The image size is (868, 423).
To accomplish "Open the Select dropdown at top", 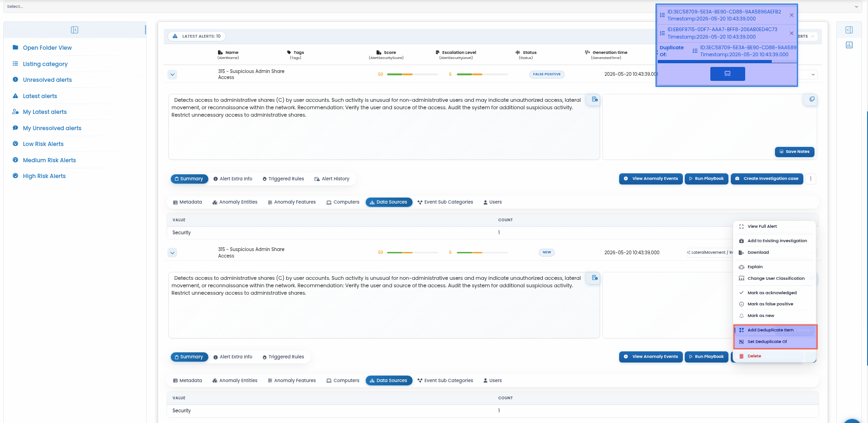I will pos(433,7).
